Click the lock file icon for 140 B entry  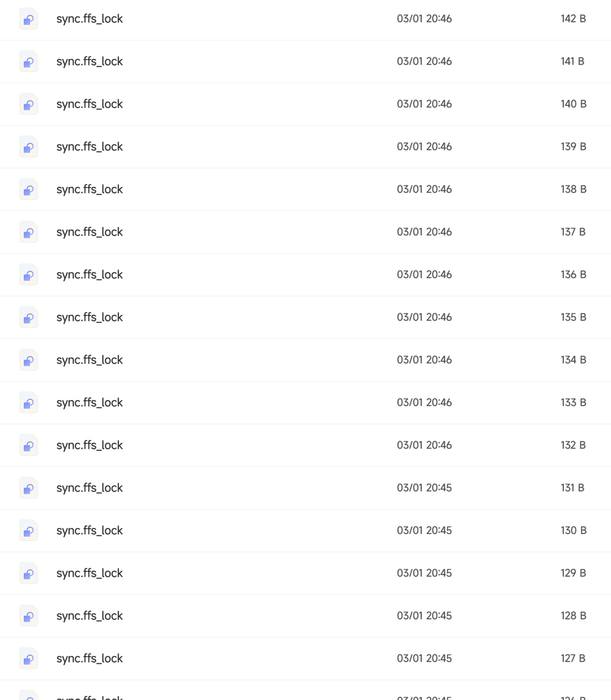(x=29, y=104)
